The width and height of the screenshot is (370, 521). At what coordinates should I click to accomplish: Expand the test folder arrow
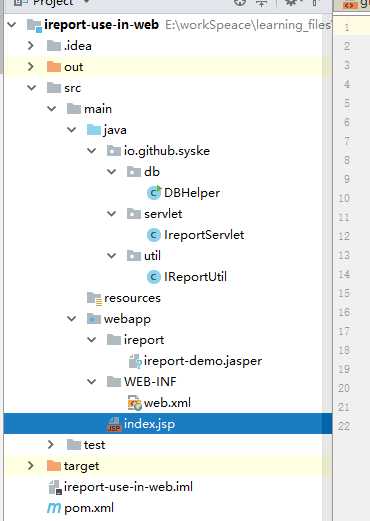click(51, 445)
